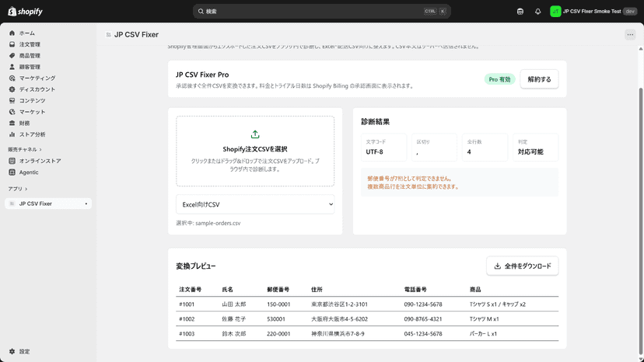Screen dimensions: 644x362
Task: Click order number #1002 cell
Action: (x=187, y=319)
